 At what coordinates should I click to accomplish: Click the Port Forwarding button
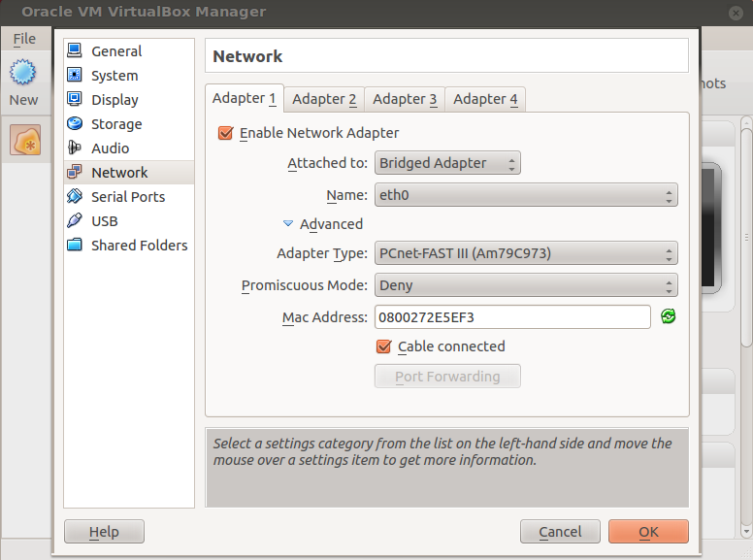447,376
